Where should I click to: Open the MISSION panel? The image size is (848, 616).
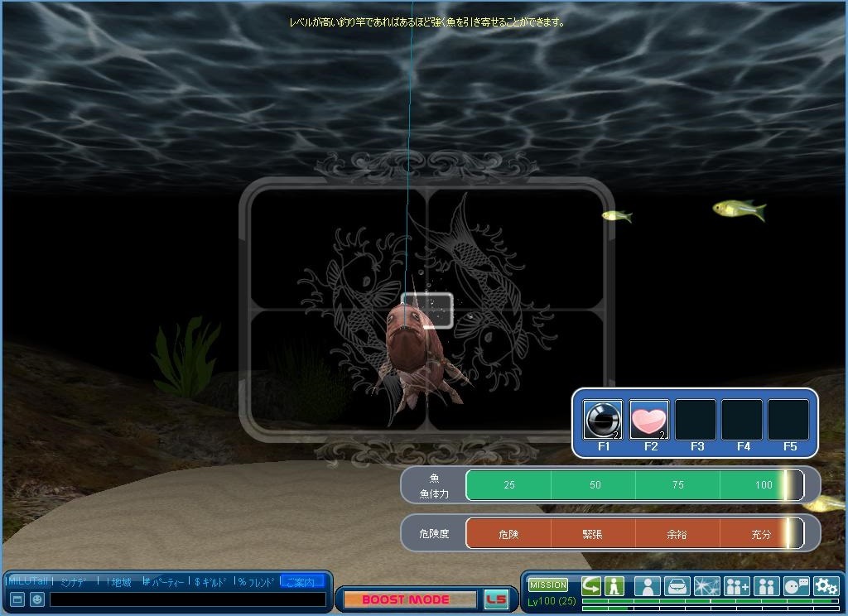click(548, 585)
